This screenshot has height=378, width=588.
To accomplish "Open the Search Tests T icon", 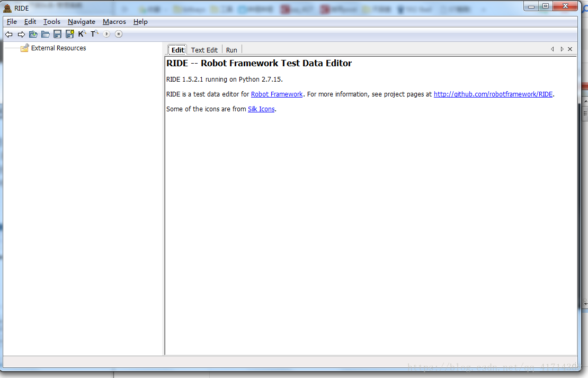I will 94,34.
